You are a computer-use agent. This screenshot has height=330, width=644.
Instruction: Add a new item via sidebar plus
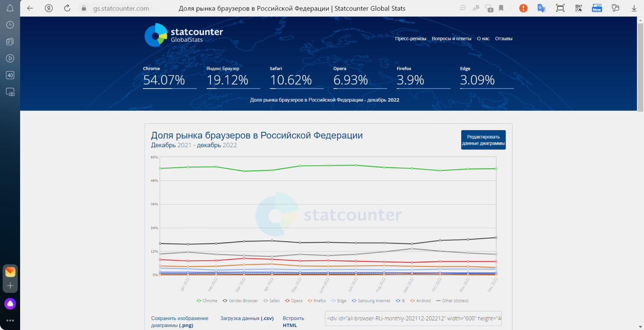coord(10,286)
